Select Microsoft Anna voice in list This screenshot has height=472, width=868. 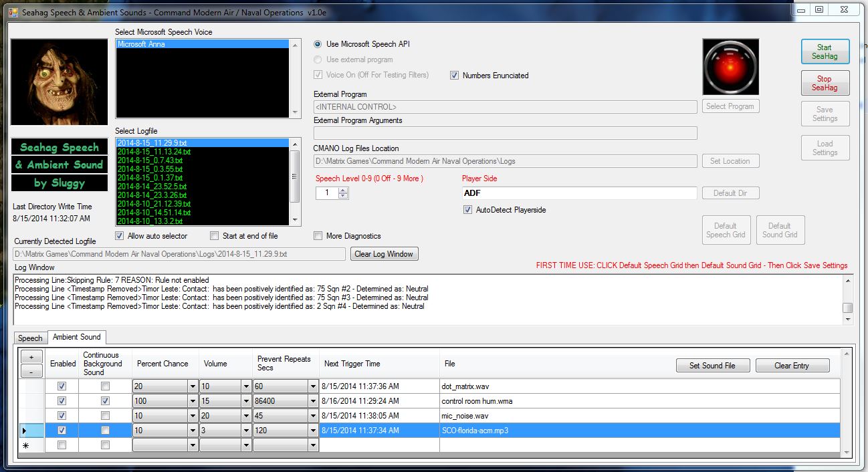pos(203,44)
